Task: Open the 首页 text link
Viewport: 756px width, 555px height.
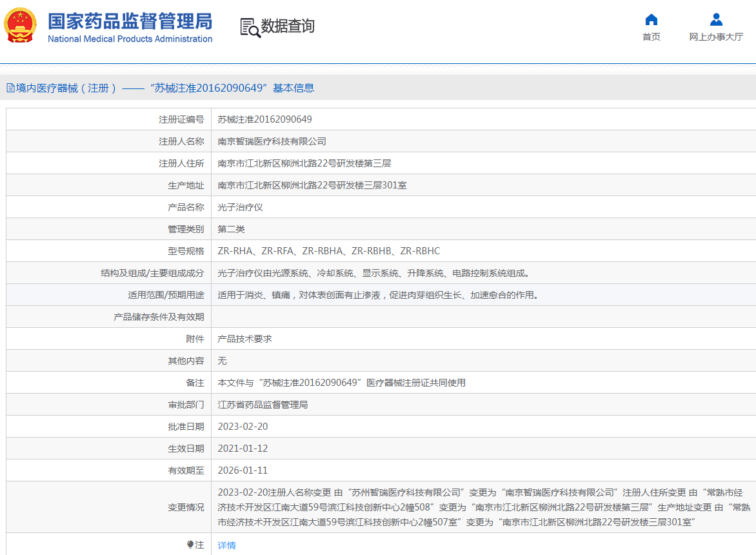Action: pos(652,37)
